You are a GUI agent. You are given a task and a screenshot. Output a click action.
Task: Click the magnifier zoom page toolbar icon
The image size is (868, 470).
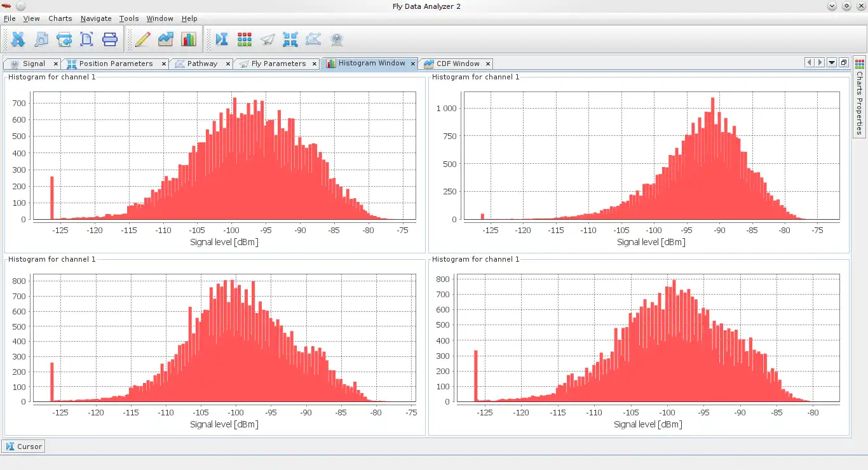(41, 39)
